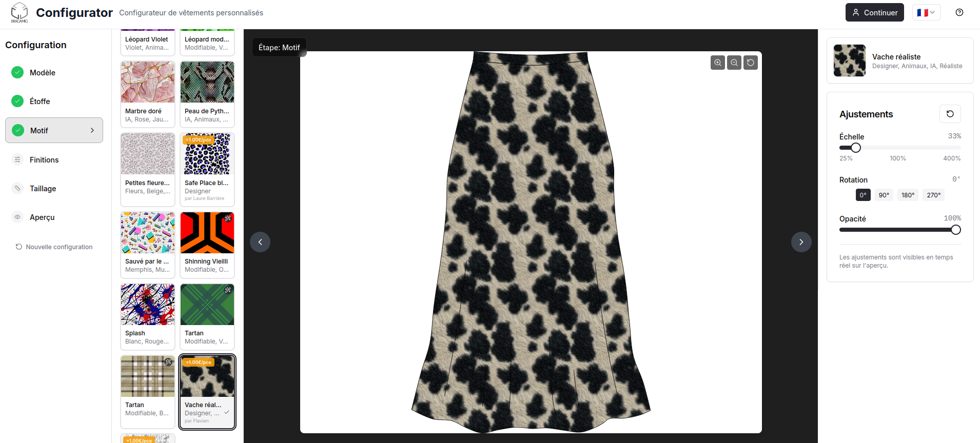Click the Dracamig logo icon
This screenshot has height=443, width=980.
pyautogui.click(x=19, y=12)
